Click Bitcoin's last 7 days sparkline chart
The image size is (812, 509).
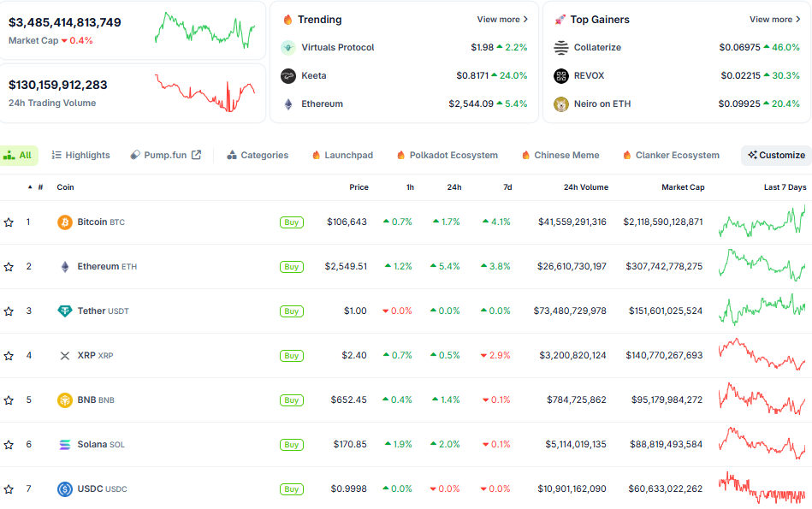coord(762,222)
